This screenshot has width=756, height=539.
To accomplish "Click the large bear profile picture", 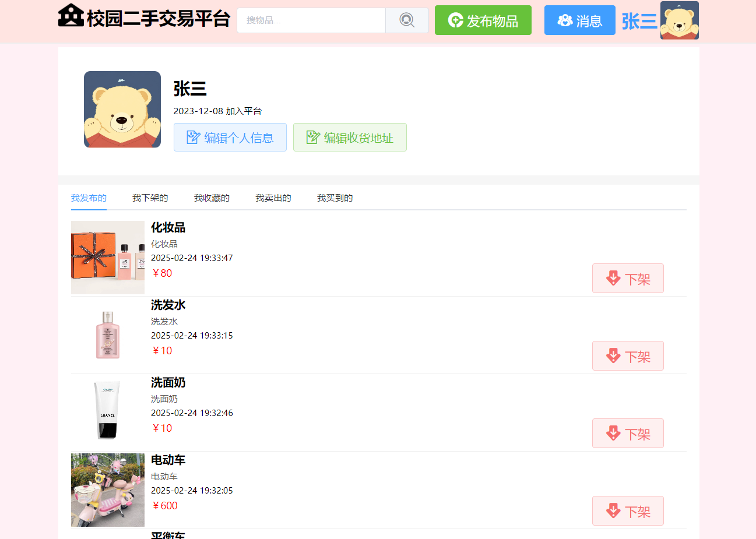I will point(122,110).
